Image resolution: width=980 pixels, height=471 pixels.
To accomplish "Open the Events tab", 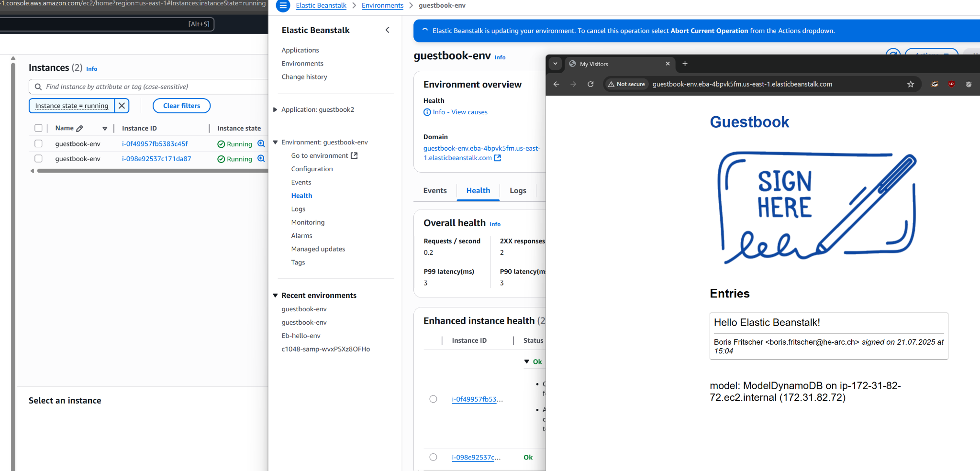I will coord(434,190).
